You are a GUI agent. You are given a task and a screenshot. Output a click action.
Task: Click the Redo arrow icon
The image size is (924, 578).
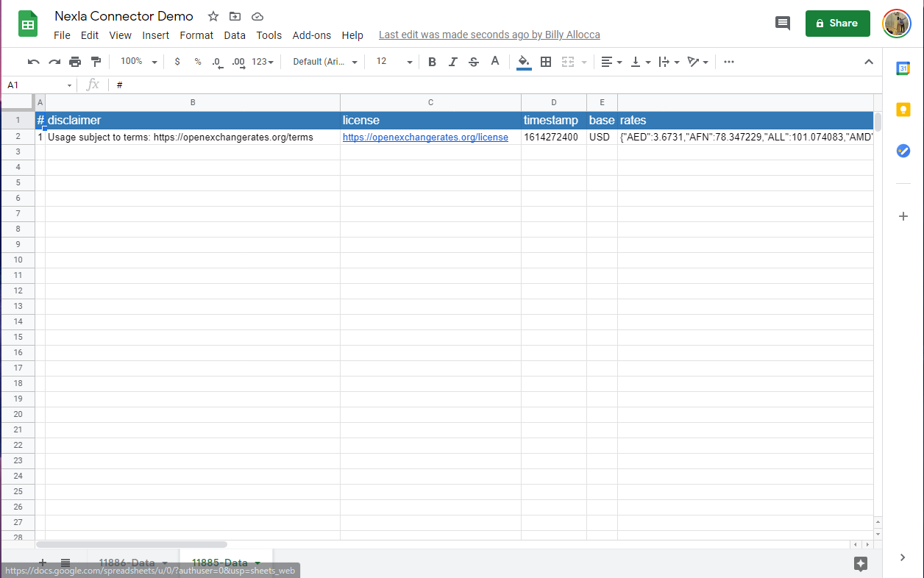(54, 62)
